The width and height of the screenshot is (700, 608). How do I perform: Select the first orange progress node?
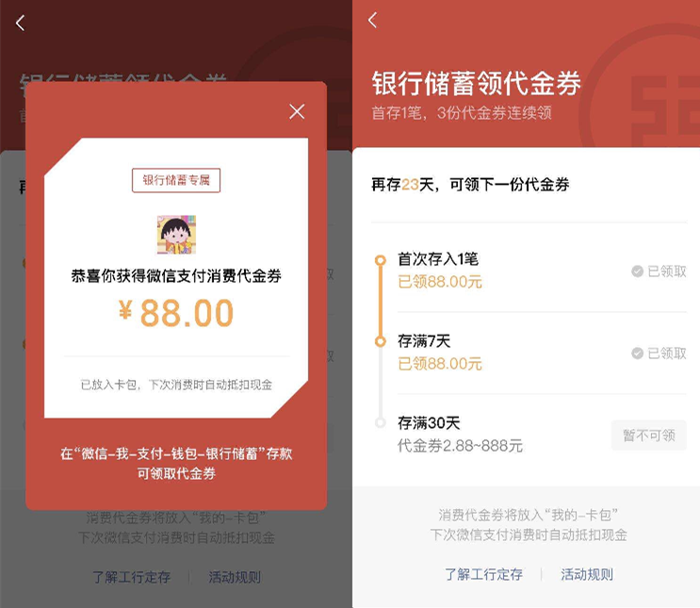(381, 260)
